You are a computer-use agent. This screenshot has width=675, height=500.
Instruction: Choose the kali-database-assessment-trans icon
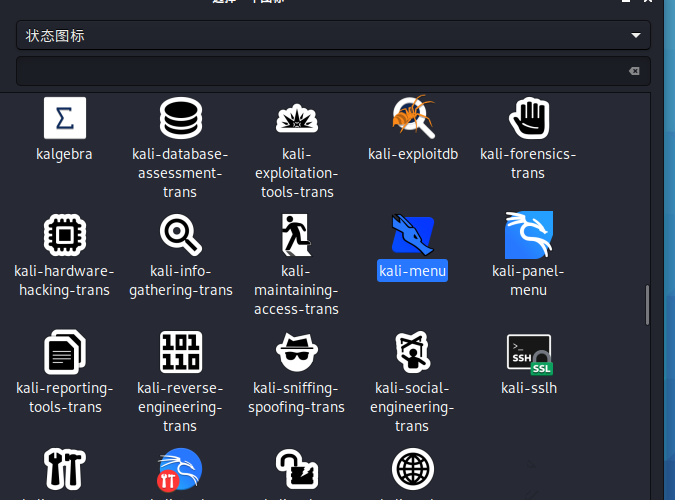pyautogui.click(x=180, y=118)
